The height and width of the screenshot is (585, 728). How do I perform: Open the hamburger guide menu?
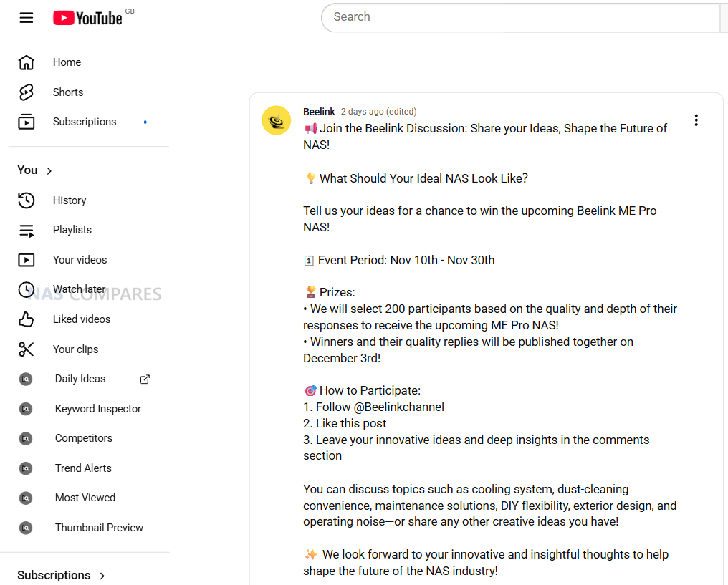click(x=27, y=18)
